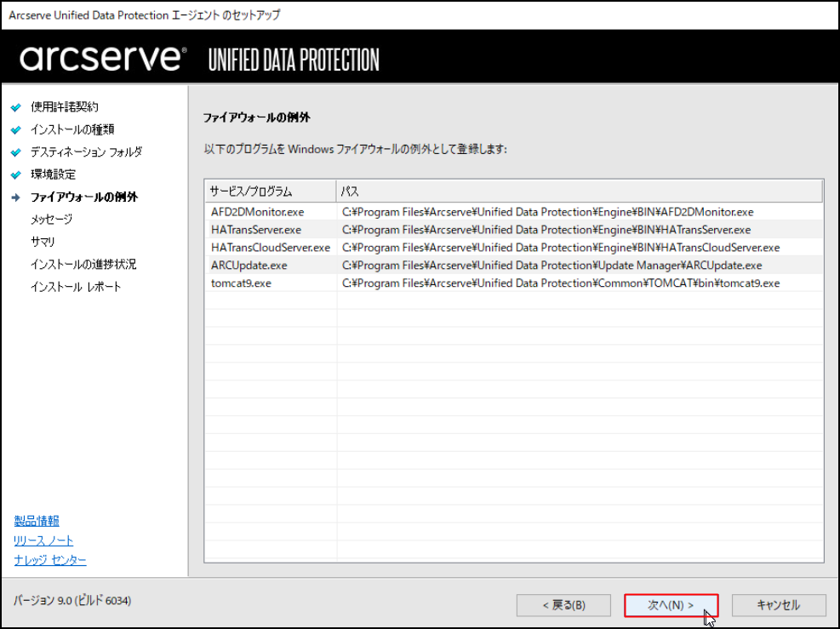The width and height of the screenshot is (840, 629).
Task: Click the checkmark icon beside インストールの種類
Action: coord(16,130)
